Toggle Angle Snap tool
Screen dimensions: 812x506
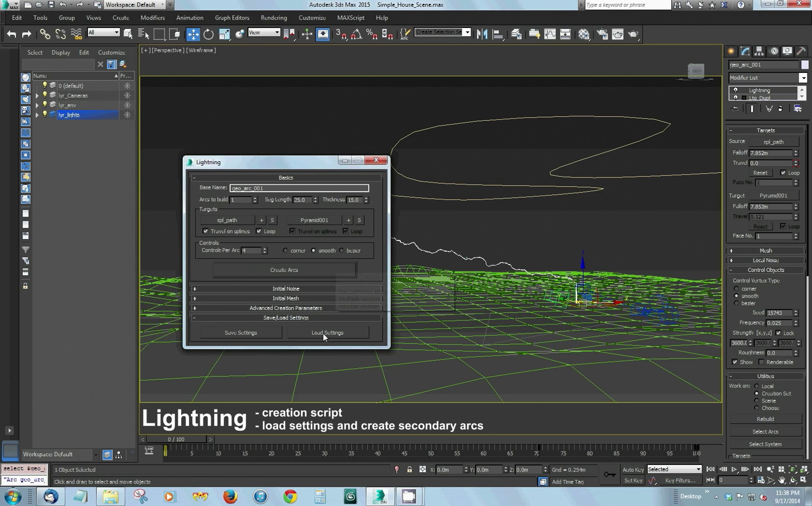pos(357,34)
